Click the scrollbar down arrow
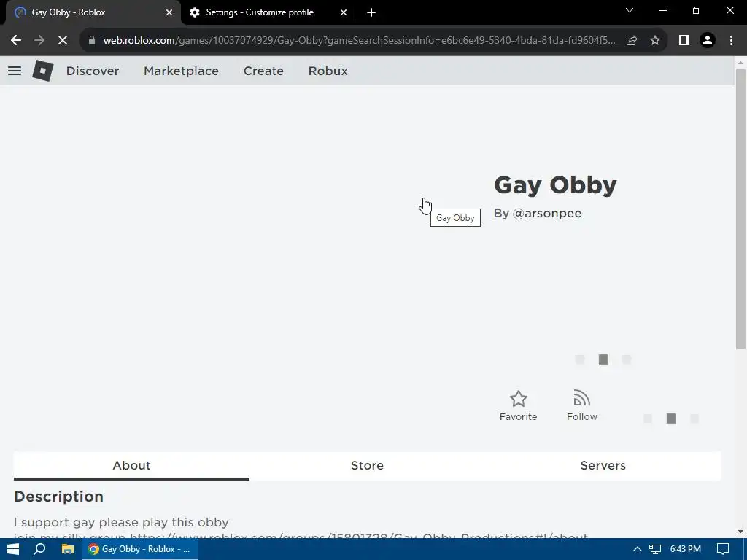Viewport: 747px width, 560px height. [x=740, y=532]
